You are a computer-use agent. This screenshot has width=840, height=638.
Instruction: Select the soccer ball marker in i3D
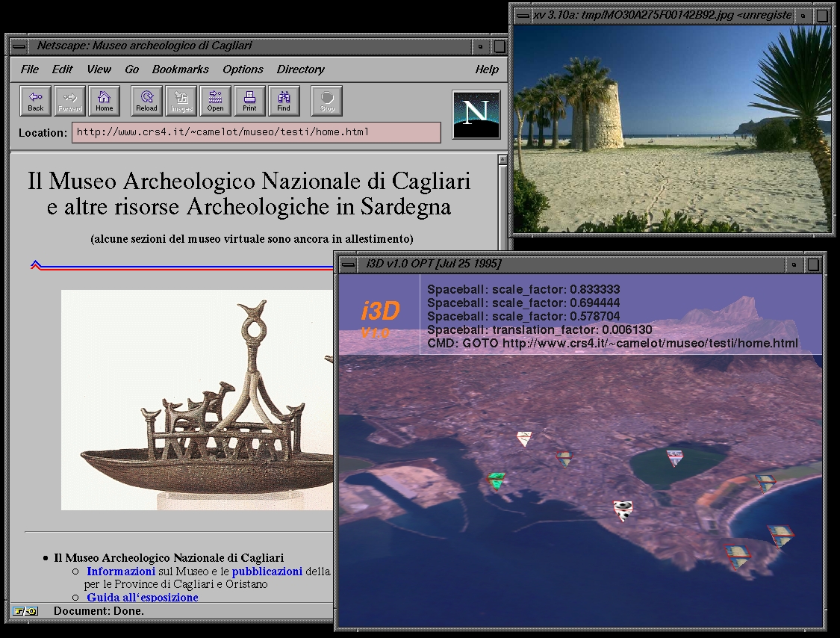pyautogui.click(x=623, y=510)
